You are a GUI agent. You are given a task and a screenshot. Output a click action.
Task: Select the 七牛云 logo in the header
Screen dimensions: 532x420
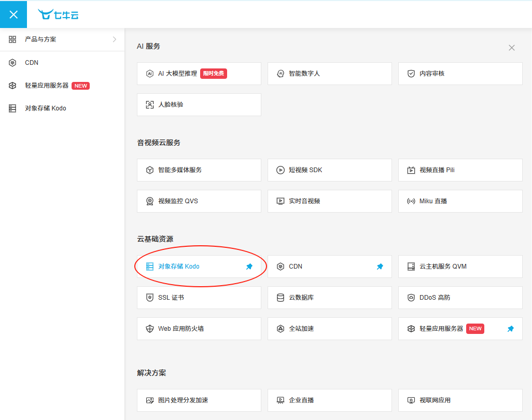(58, 15)
